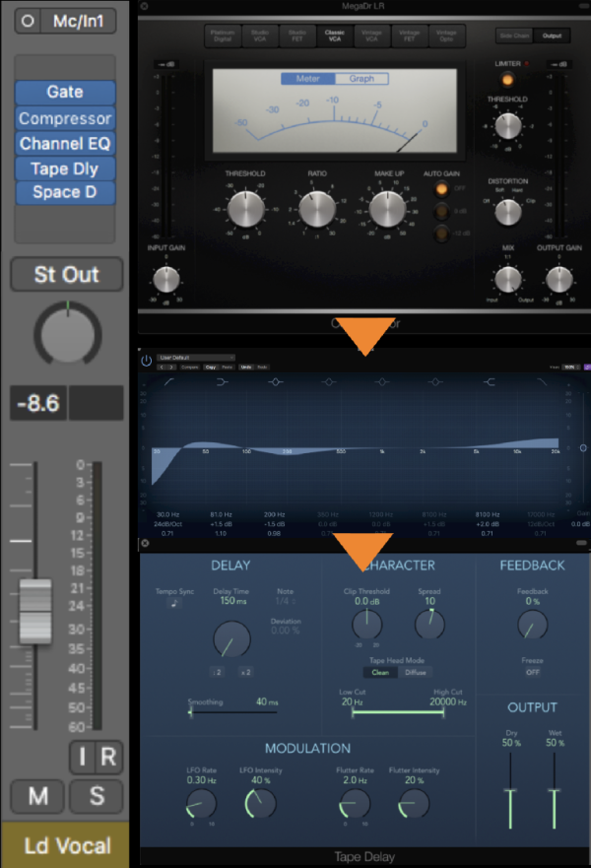
Task: Select the Classic VCA compressor model
Action: (334, 36)
